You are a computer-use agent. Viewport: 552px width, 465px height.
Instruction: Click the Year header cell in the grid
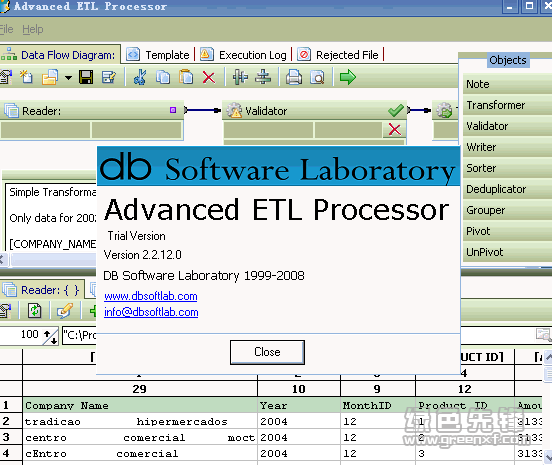pos(299,406)
